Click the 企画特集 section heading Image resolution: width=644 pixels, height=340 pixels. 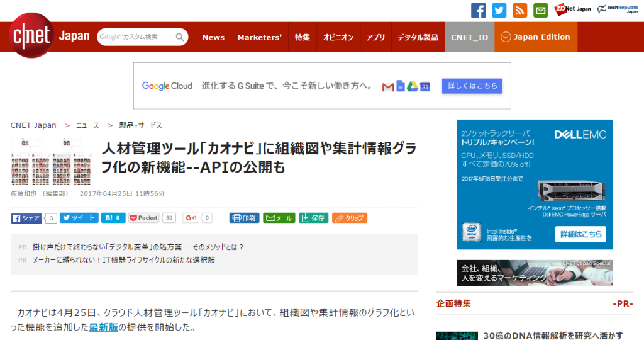pos(453,303)
